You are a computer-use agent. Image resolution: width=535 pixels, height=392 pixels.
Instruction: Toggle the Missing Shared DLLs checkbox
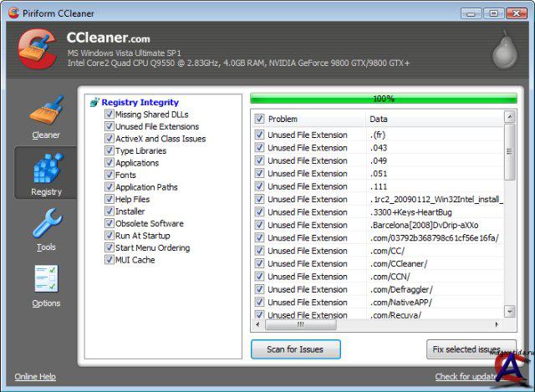pos(109,114)
